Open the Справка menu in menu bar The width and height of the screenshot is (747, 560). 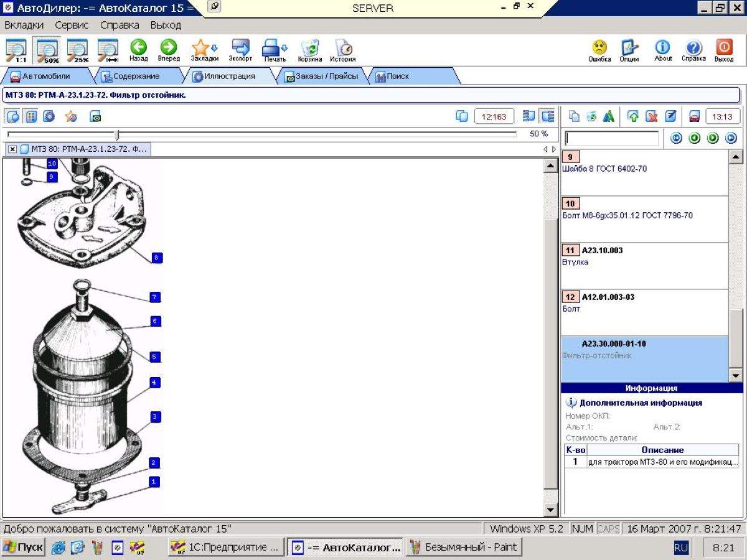point(120,26)
